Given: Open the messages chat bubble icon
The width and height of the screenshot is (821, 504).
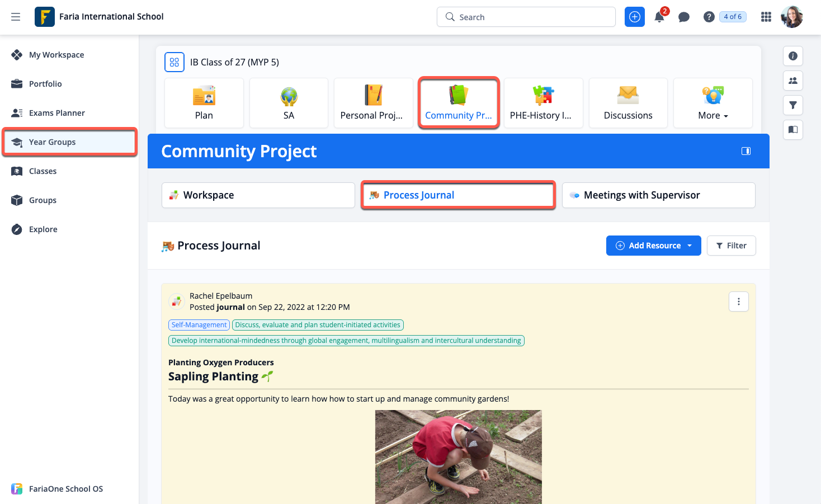Looking at the screenshot, I should click(683, 17).
